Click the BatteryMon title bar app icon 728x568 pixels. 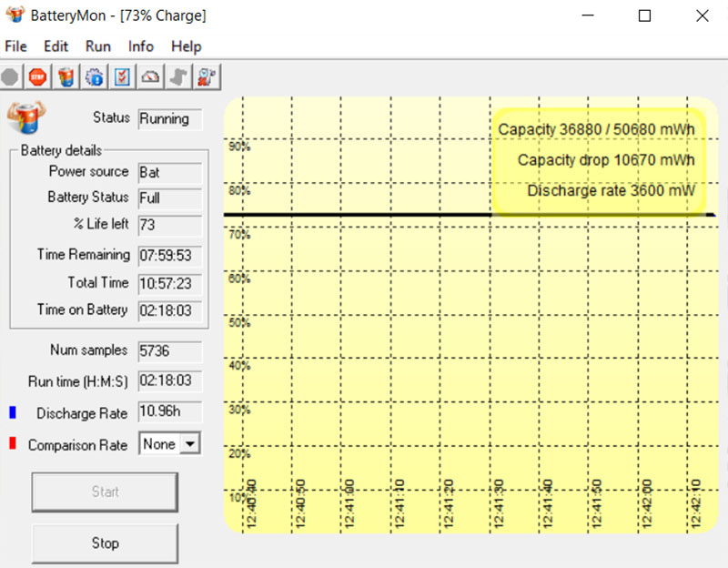(x=15, y=15)
